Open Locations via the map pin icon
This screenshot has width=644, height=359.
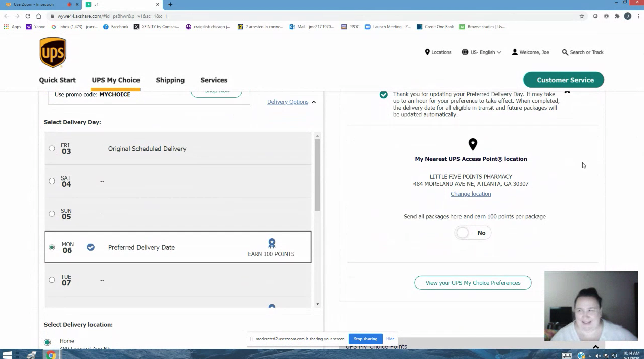pyautogui.click(x=427, y=52)
